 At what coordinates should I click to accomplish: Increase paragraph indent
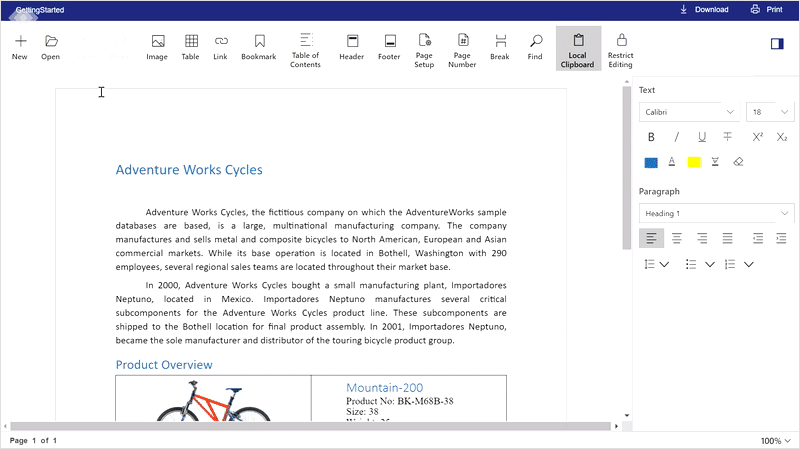tap(782, 238)
